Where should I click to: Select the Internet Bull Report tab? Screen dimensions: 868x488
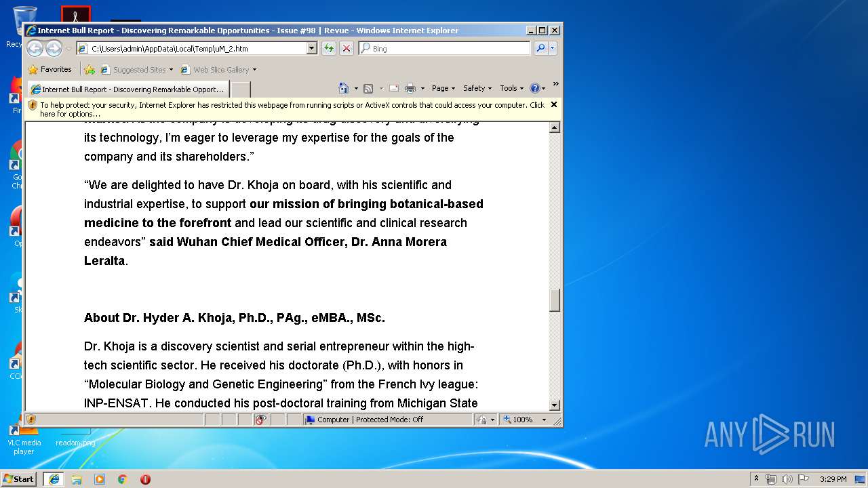point(127,89)
